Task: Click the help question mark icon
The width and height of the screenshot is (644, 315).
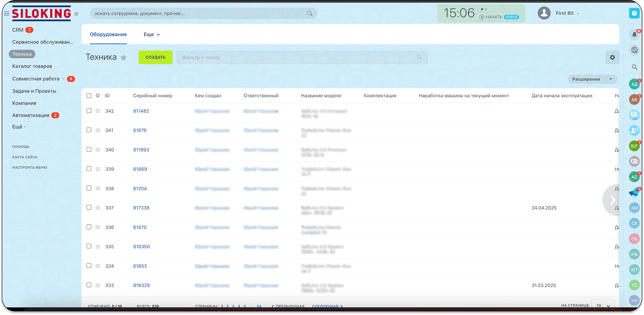Action: click(x=634, y=13)
